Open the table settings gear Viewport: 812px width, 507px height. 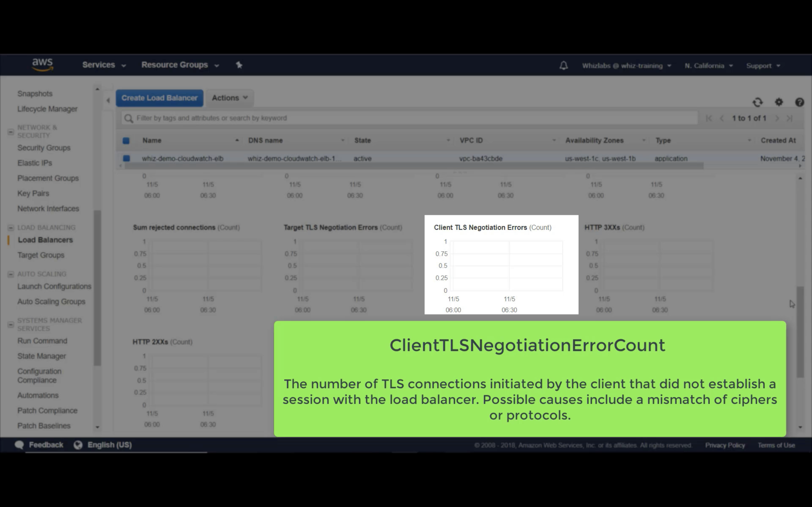point(779,102)
